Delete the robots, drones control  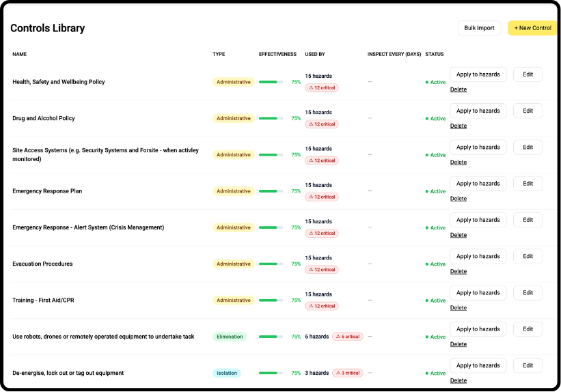(459, 344)
